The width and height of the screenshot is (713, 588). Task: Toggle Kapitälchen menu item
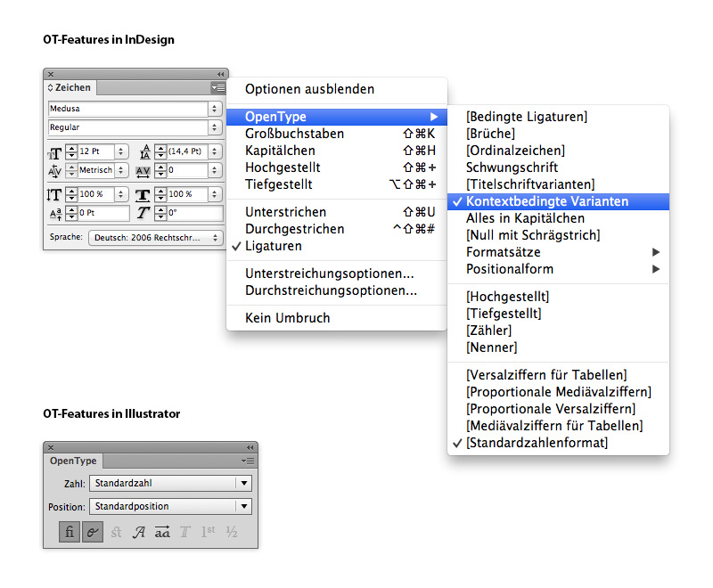click(x=337, y=151)
